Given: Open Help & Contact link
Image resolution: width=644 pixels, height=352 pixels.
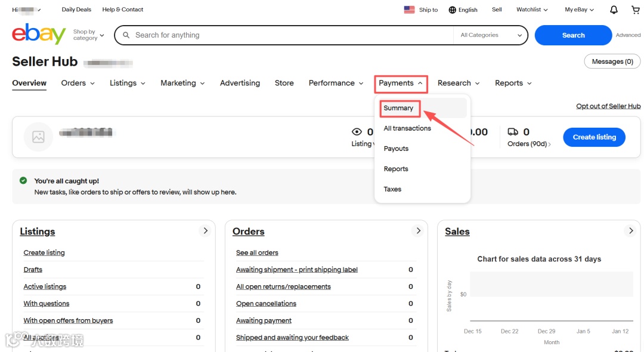Looking at the screenshot, I should 122,10.
